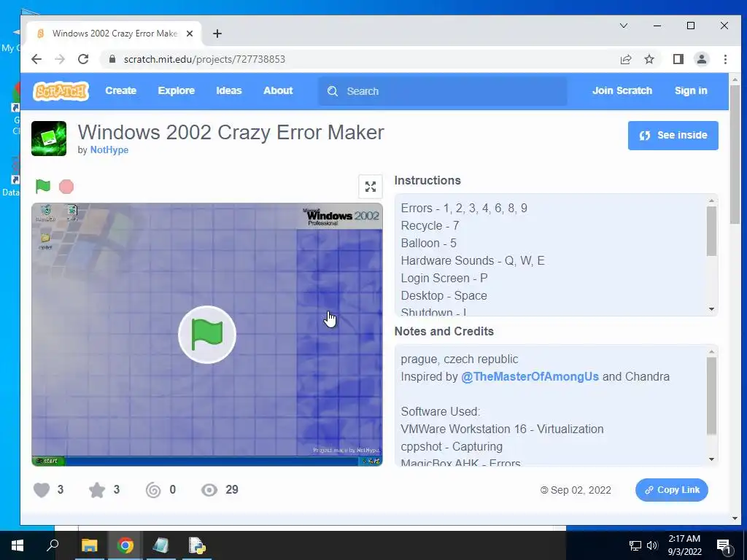Click the page vertical scrollbar thumb

tap(735, 155)
